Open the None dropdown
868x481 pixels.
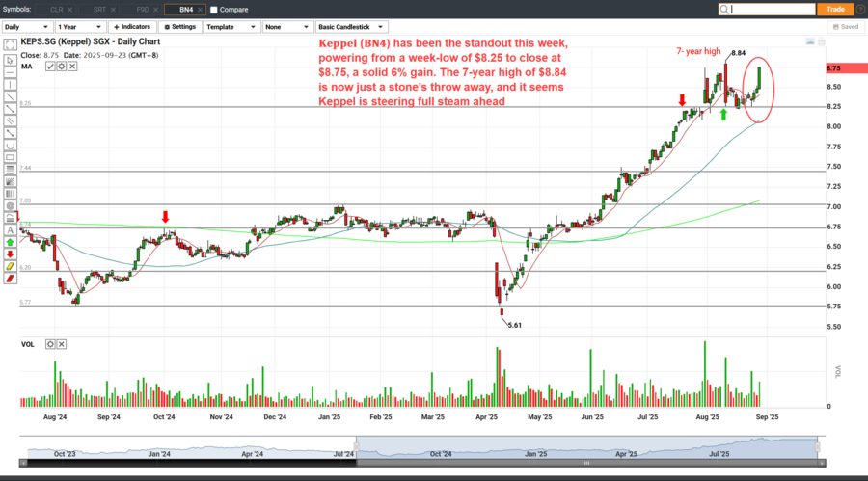click(x=286, y=27)
